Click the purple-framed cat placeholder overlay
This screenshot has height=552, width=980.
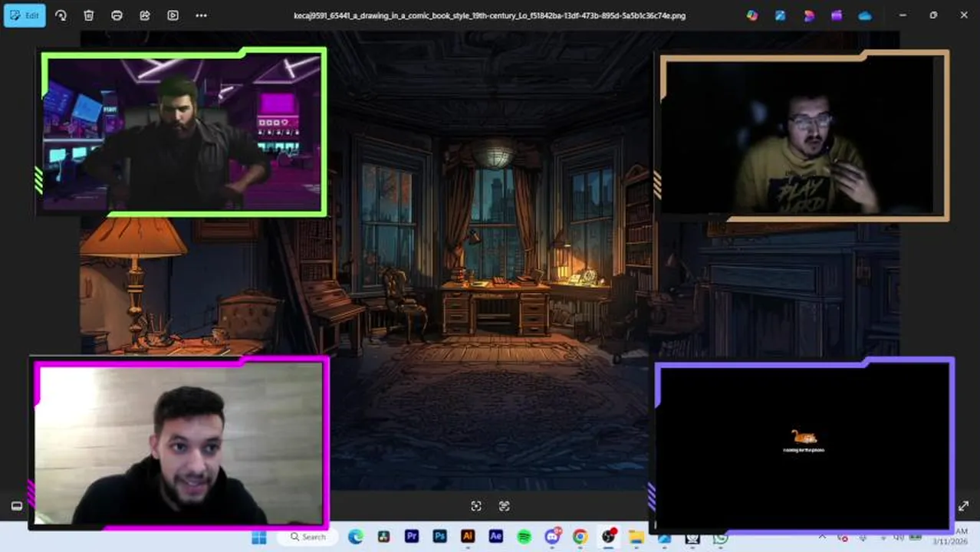click(804, 445)
